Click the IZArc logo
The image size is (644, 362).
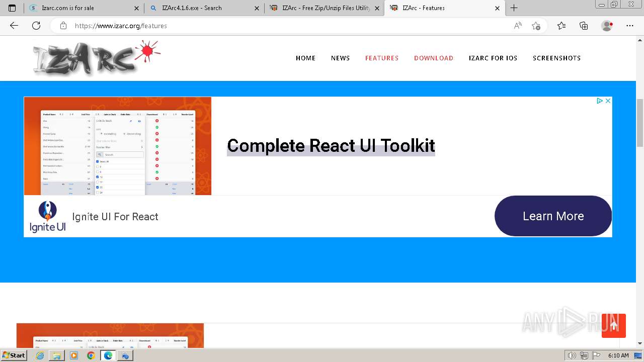click(97, 58)
